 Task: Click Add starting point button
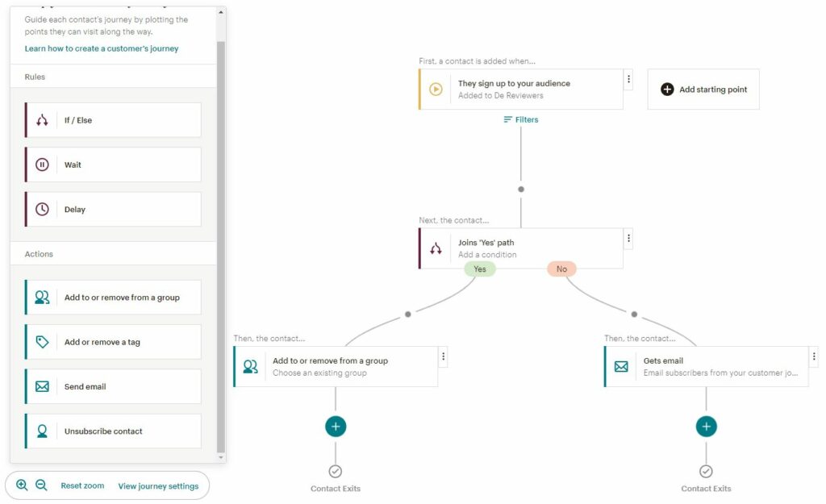click(x=703, y=90)
